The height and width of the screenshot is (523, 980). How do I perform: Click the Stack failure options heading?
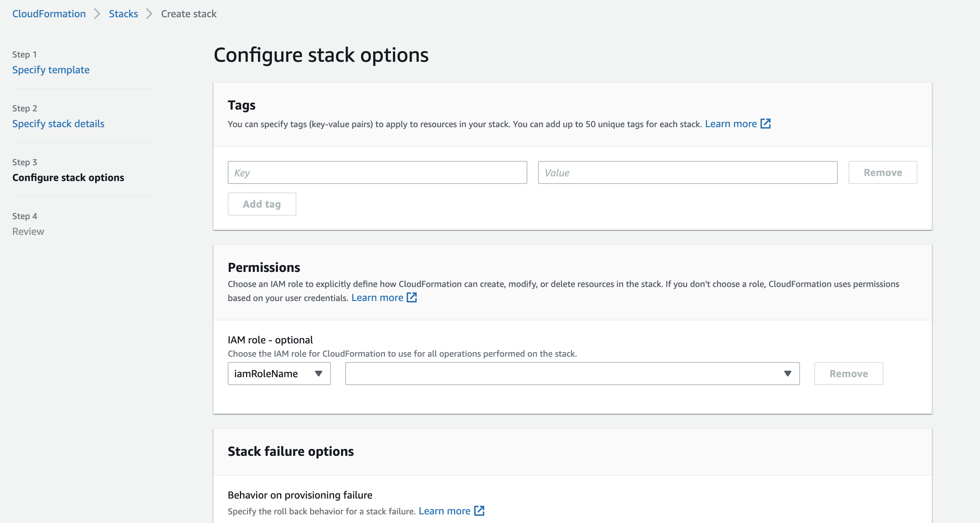click(x=291, y=451)
